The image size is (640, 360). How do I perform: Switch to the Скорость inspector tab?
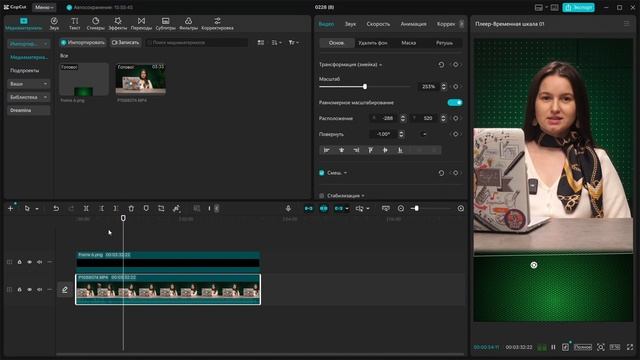click(378, 24)
